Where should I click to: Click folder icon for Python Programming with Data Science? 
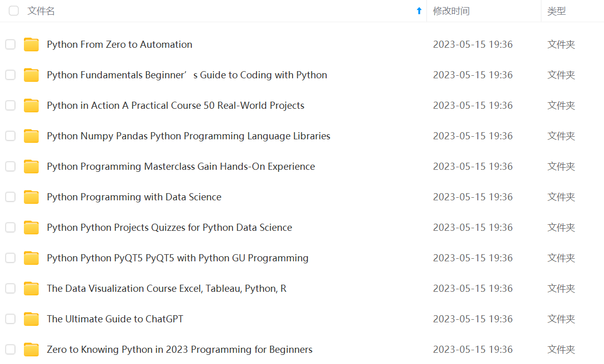coord(32,197)
